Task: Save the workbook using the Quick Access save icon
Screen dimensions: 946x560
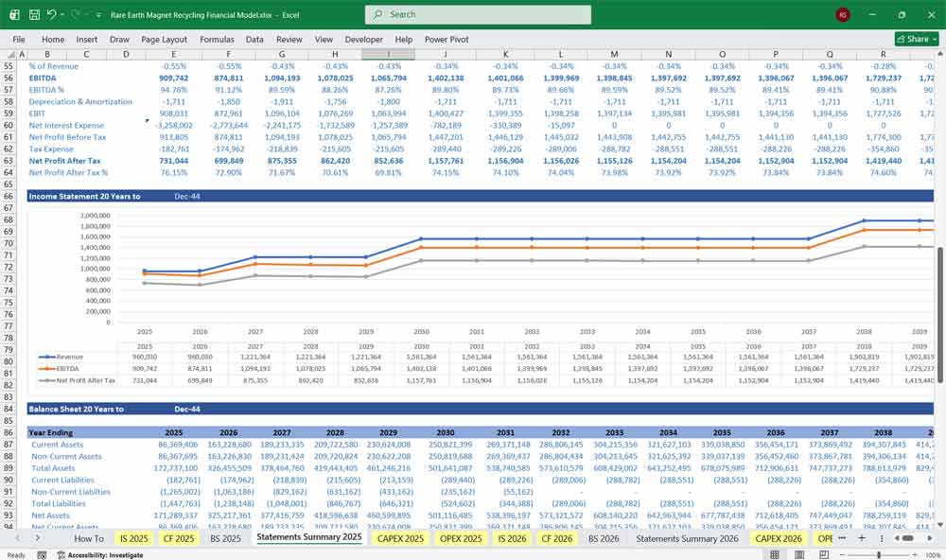Action: tap(33, 14)
